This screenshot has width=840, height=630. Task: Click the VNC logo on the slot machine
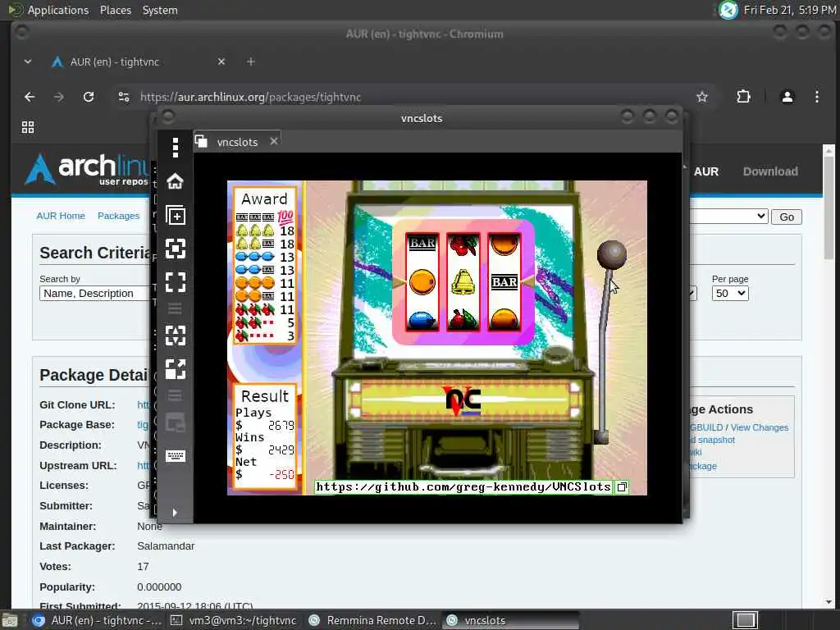point(463,400)
